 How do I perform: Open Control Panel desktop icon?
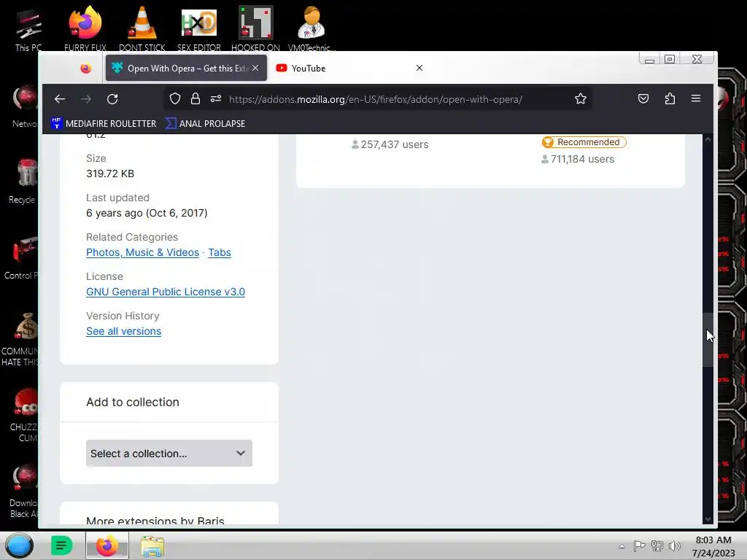tap(21, 257)
